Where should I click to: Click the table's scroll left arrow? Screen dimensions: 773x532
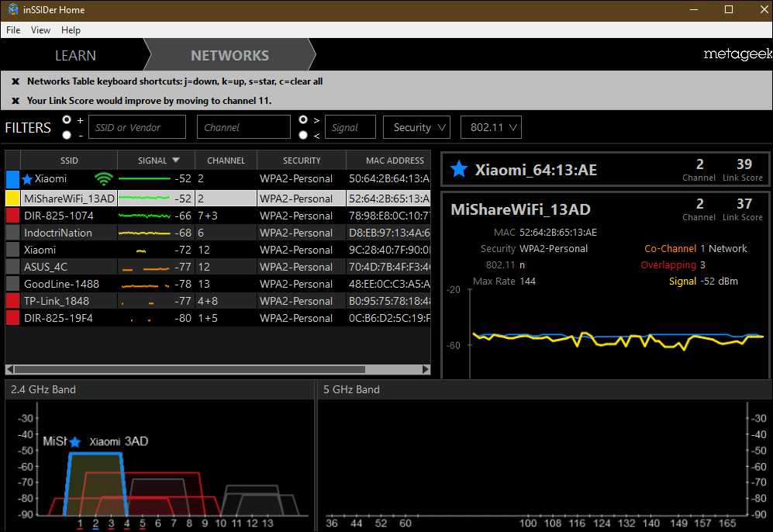click(10, 369)
